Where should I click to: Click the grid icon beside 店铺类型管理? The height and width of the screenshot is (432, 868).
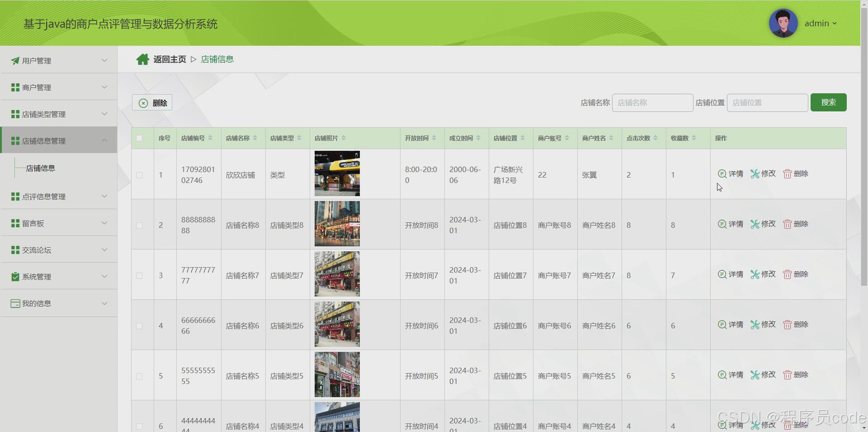coord(15,114)
